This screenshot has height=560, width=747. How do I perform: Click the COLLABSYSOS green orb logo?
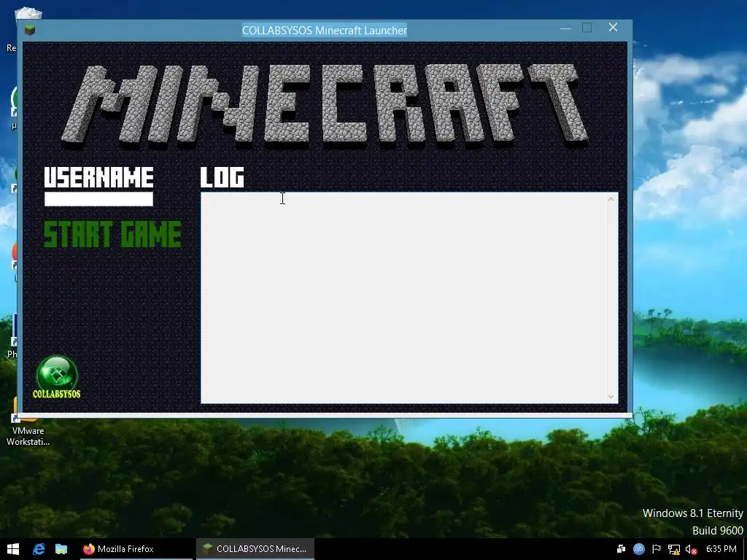(57, 377)
